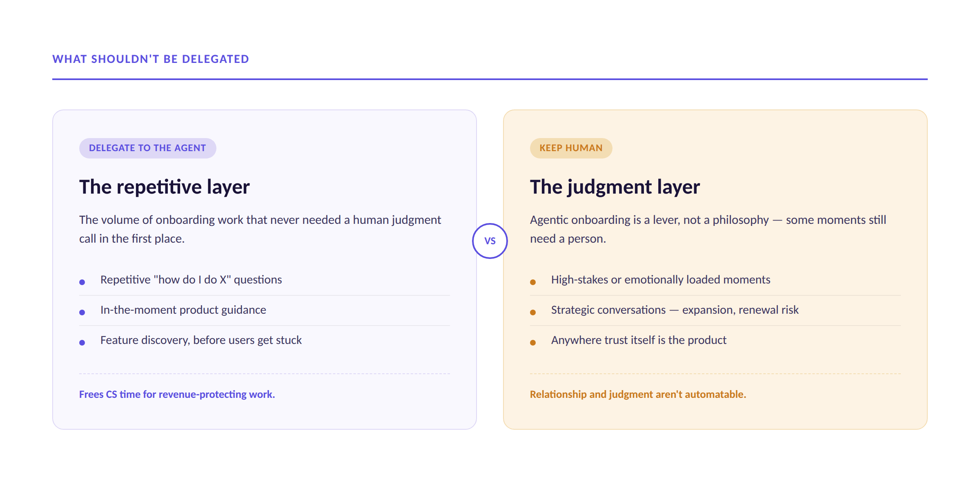Viewport: 980px width, 482px height.
Task: Click the bullet before Repetitive questions item
Action: click(82, 282)
